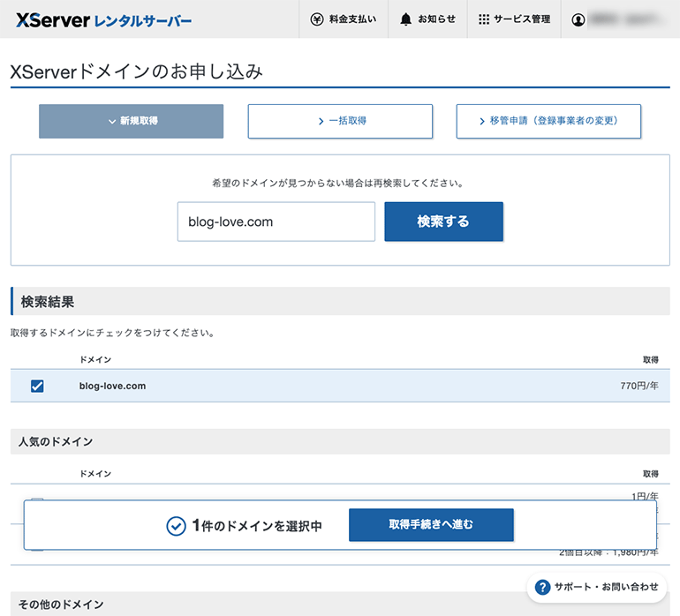Open お知らせ in the header
680x616 pixels.
click(427, 19)
